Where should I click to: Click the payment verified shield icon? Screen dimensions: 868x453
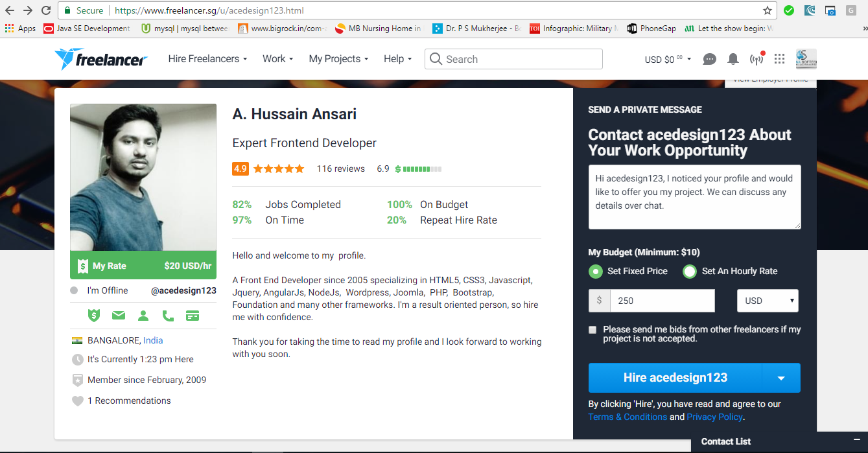pyautogui.click(x=94, y=316)
